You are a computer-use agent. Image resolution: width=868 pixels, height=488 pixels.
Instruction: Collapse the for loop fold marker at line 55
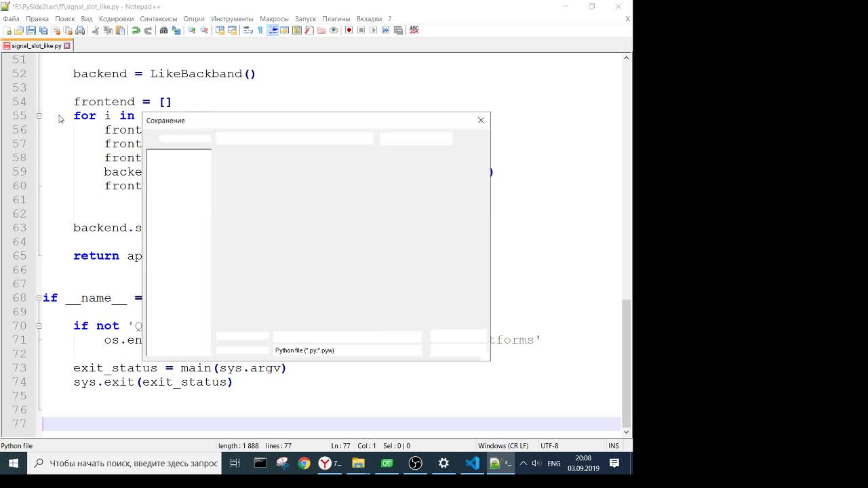[x=39, y=116]
